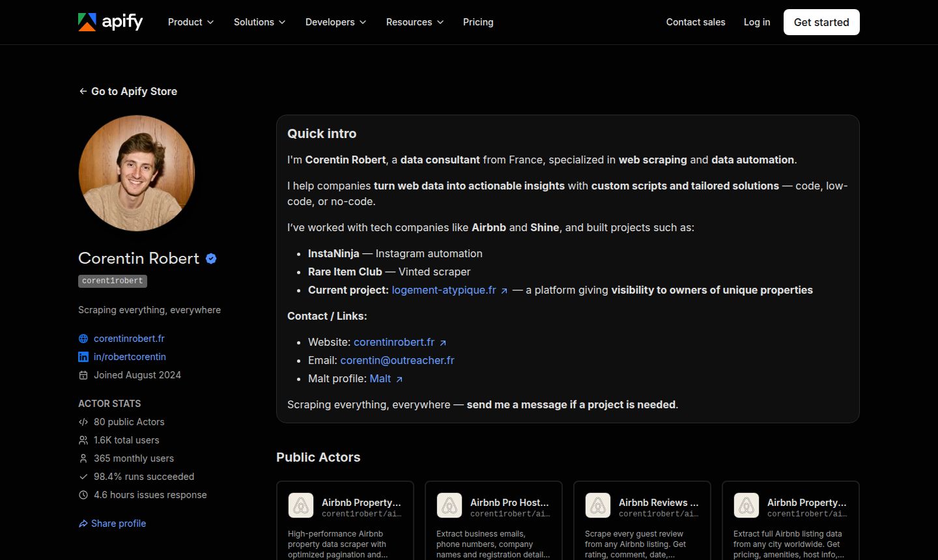Image resolution: width=938 pixels, height=560 pixels.
Task: Expand the Product menu
Action: tap(191, 22)
